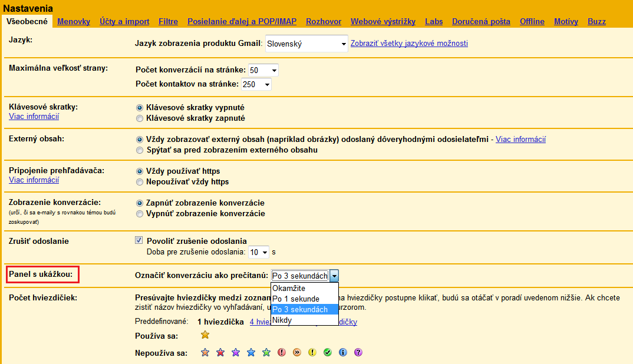
Task: Click Viac informácií under Pripojenie prehľadávača
Action: tap(34, 180)
